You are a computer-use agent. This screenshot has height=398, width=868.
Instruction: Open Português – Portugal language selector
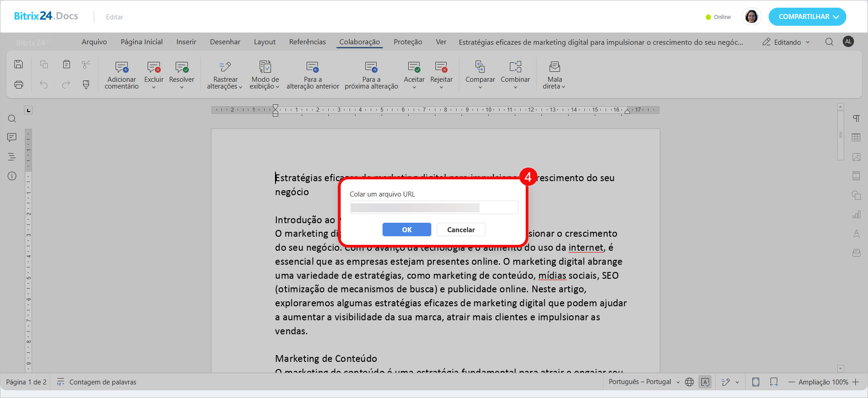click(x=644, y=382)
